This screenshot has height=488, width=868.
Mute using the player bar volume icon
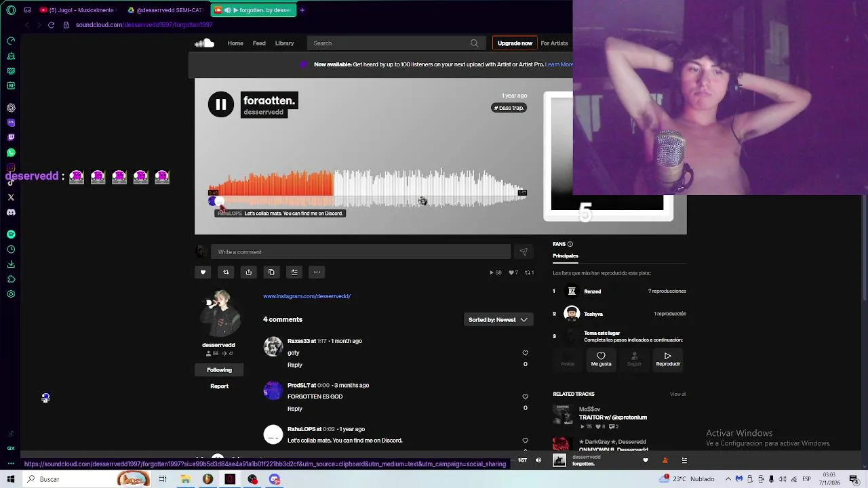click(x=538, y=461)
